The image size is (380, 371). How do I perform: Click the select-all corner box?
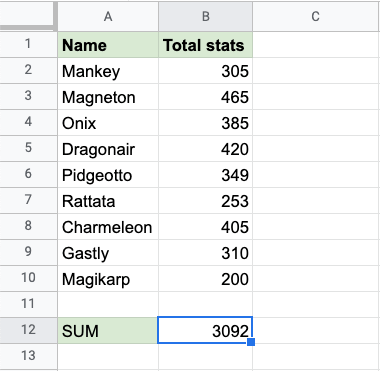[x=28, y=16]
